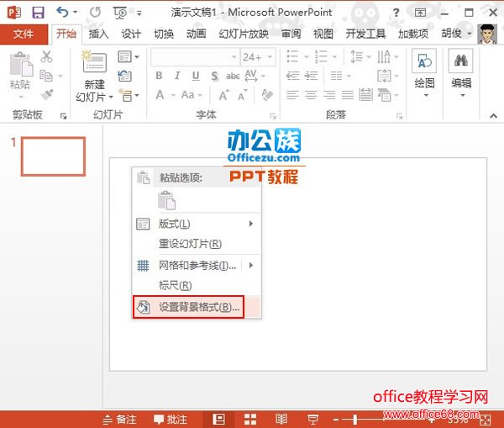
Task: Toggle Bold formatting
Action: click(x=159, y=76)
